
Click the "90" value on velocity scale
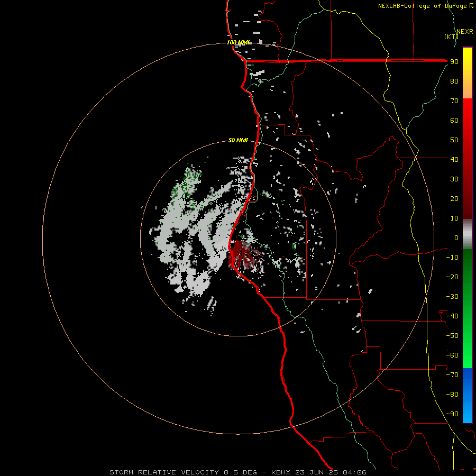(454, 62)
